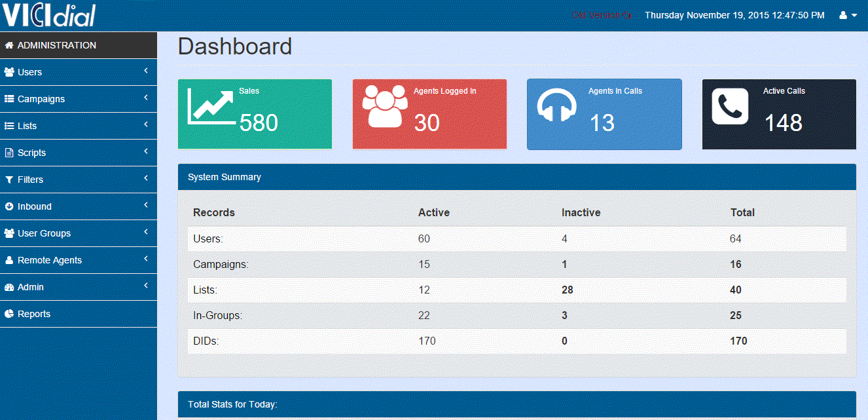Viewport: 868px width, 420px height.
Task: Follow the Old Version link
Action: click(601, 15)
